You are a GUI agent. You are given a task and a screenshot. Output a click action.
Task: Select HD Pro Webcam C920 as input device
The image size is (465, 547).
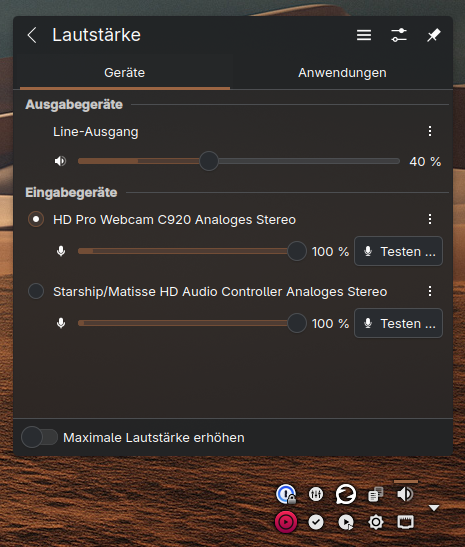tap(36, 219)
